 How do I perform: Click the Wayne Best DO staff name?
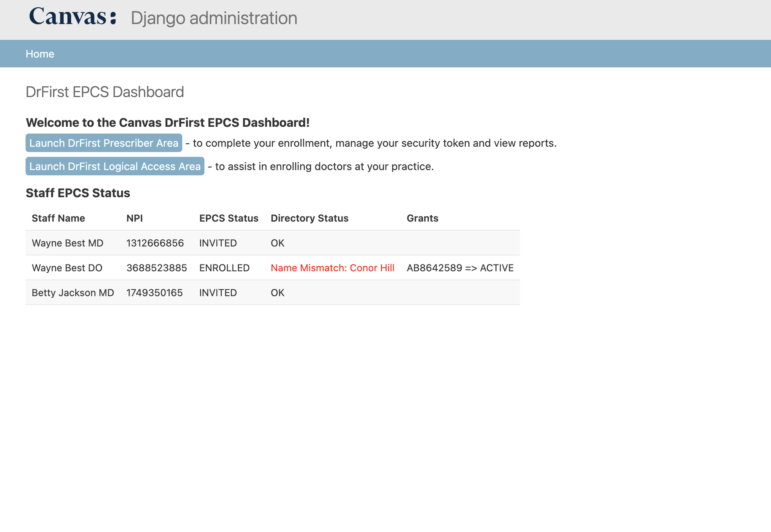pos(67,268)
